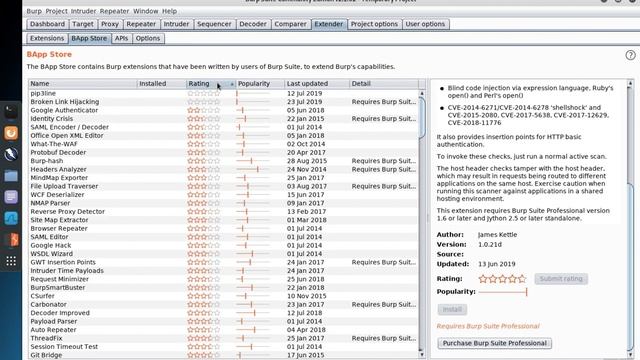The width and height of the screenshot is (640, 360).
Task: Open the text editor dock icon
Action: point(11,197)
